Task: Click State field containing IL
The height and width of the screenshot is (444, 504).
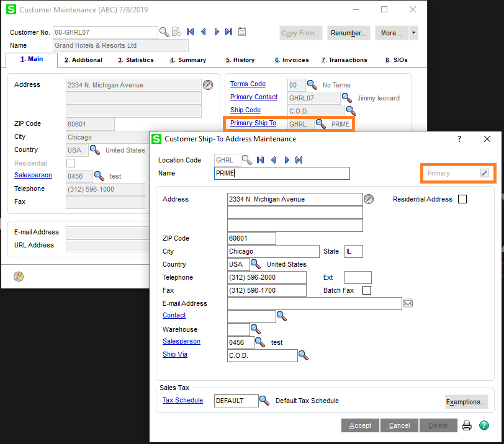Action: coord(354,251)
